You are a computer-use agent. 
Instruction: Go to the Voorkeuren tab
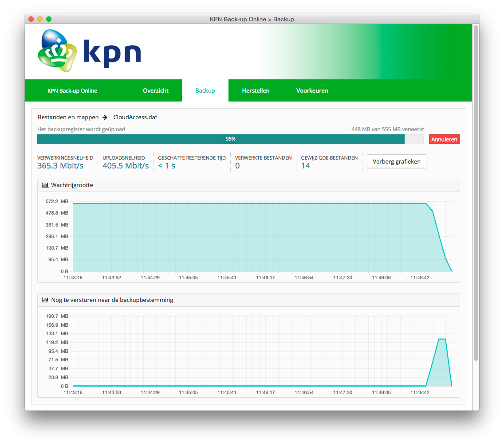(312, 90)
